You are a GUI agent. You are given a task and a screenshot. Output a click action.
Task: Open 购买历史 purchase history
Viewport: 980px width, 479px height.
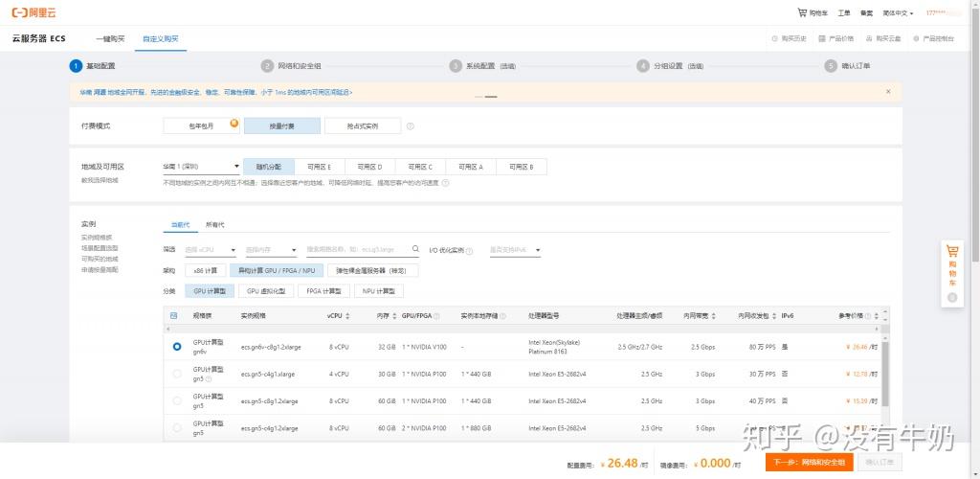click(x=789, y=38)
